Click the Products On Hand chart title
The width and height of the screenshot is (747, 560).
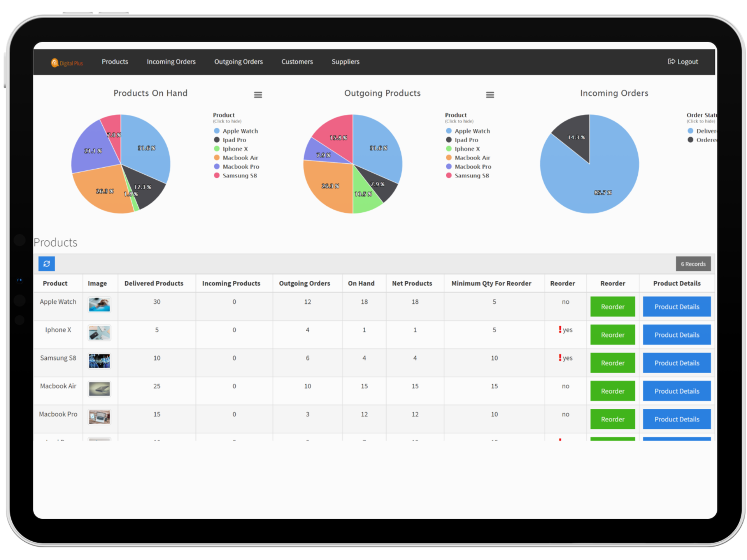click(150, 93)
